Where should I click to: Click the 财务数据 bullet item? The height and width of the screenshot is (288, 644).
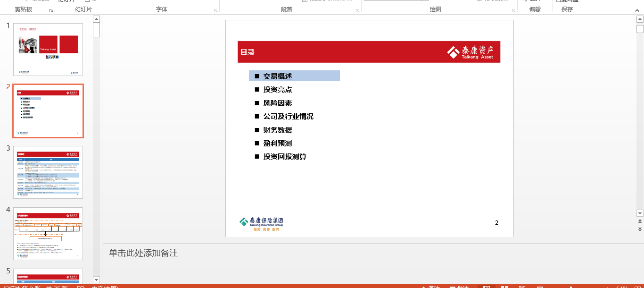point(278,130)
